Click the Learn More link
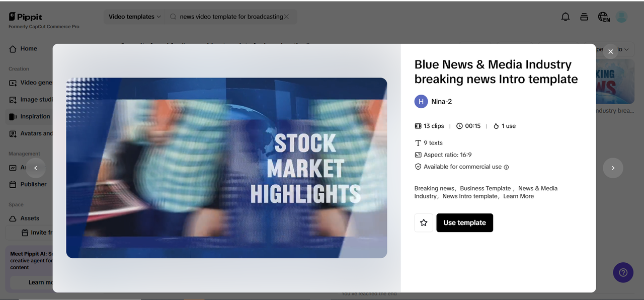This screenshot has height=300, width=644. click(518, 196)
